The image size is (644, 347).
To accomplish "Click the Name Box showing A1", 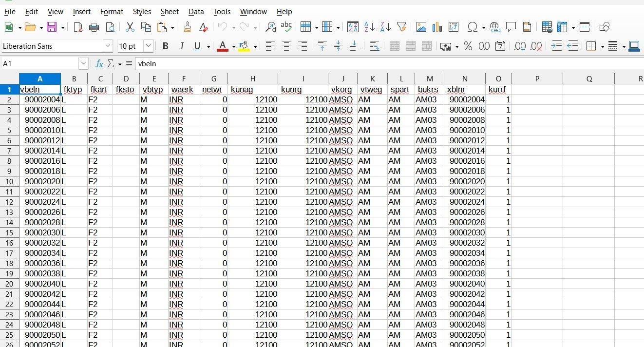I will click(x=39, y=64).
